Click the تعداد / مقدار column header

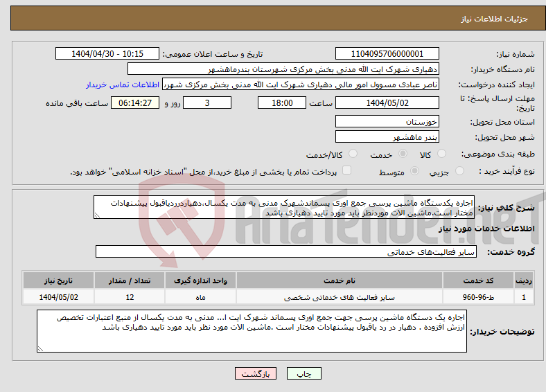click(130, 280)
